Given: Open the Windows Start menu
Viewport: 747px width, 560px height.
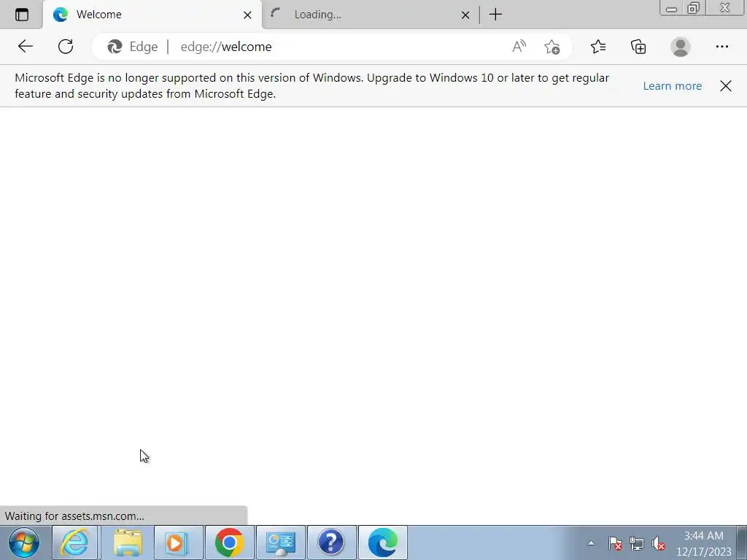Looking at the screenshot, I should pos(24,542).
